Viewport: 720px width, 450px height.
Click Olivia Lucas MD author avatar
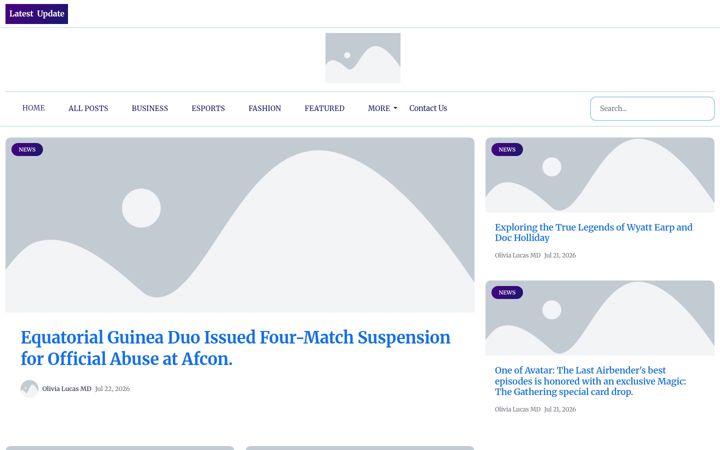29,389
